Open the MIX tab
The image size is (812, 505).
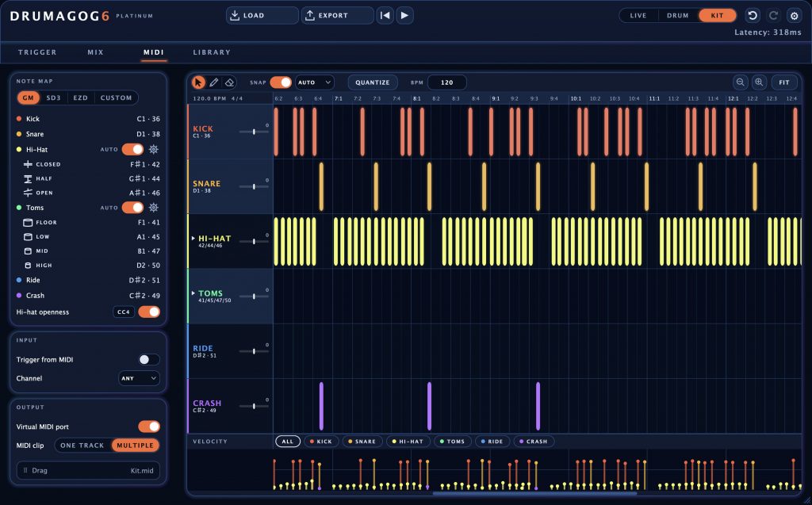[95, 52]
